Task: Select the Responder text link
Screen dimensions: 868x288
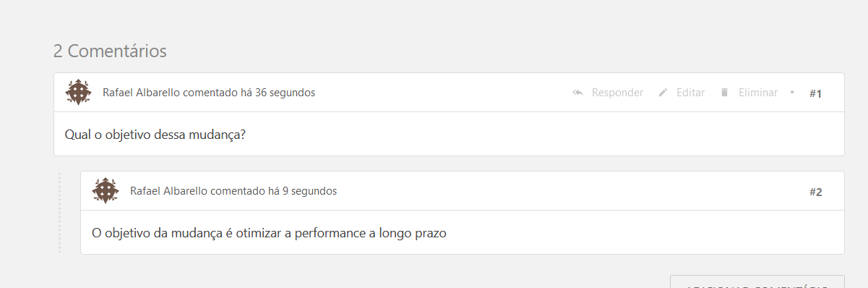Action: point(617,93)
